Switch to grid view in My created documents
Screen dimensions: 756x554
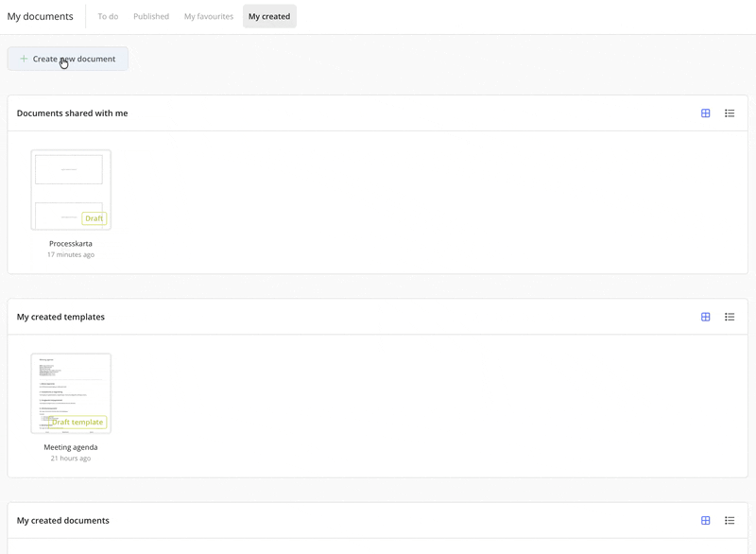pos(705,520)
